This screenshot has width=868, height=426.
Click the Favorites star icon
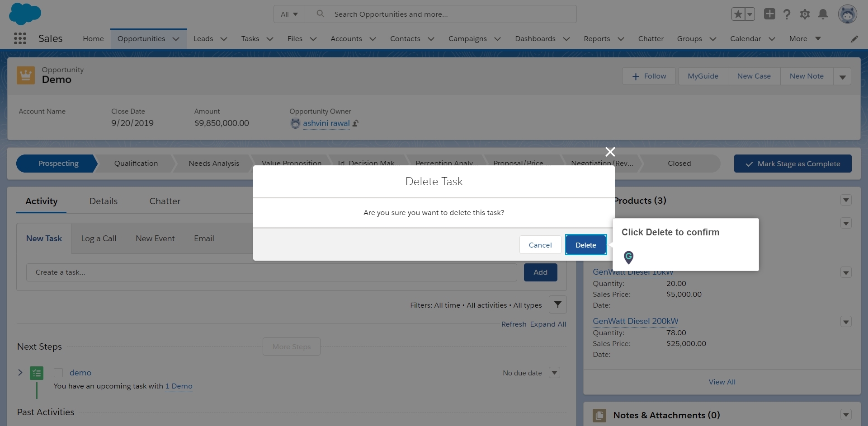pos(738,14)
